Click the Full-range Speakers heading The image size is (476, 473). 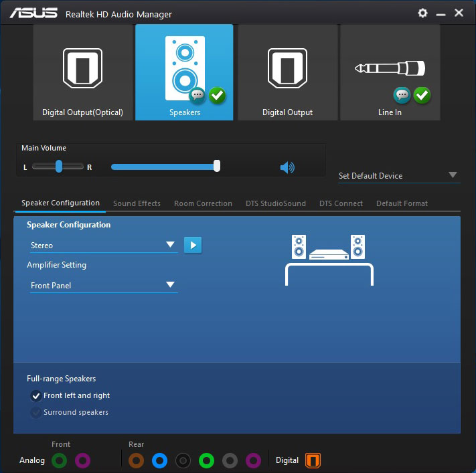(62, 379)
